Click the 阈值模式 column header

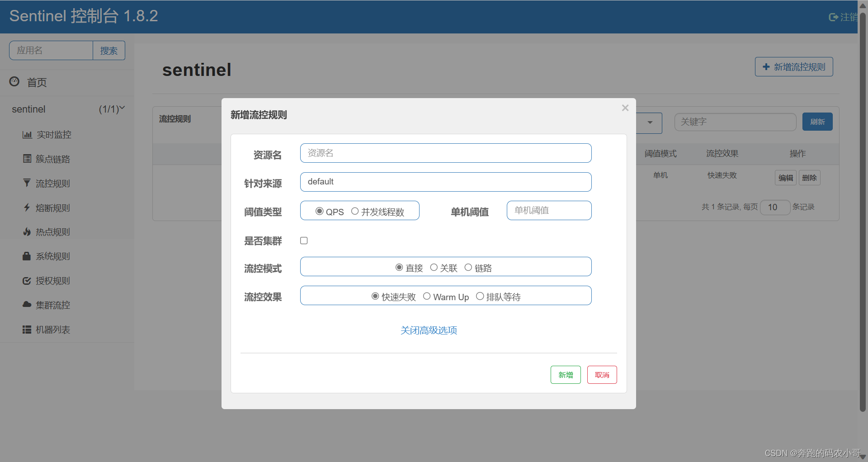tap(660, 154)
